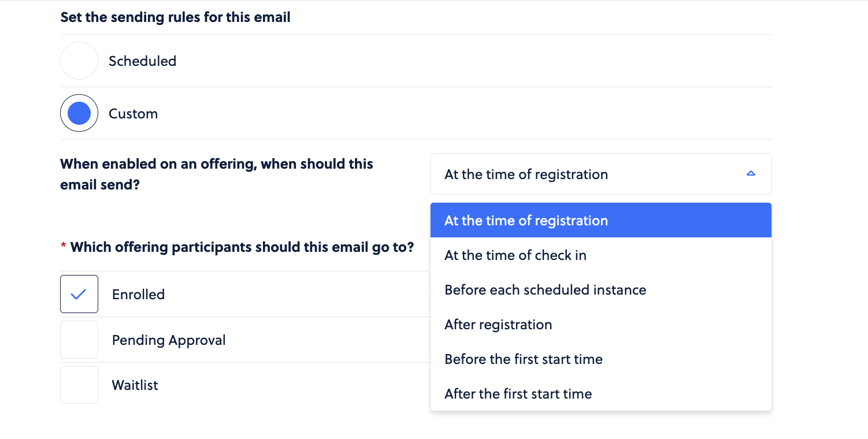Choose 'After registration' from the list
868x439 pixels.
601,324
